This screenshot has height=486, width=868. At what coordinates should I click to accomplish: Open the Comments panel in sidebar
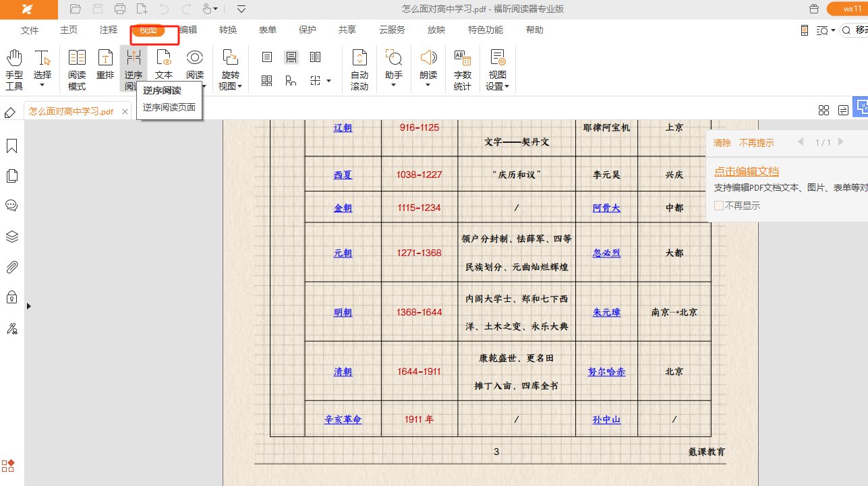point(11,206)
